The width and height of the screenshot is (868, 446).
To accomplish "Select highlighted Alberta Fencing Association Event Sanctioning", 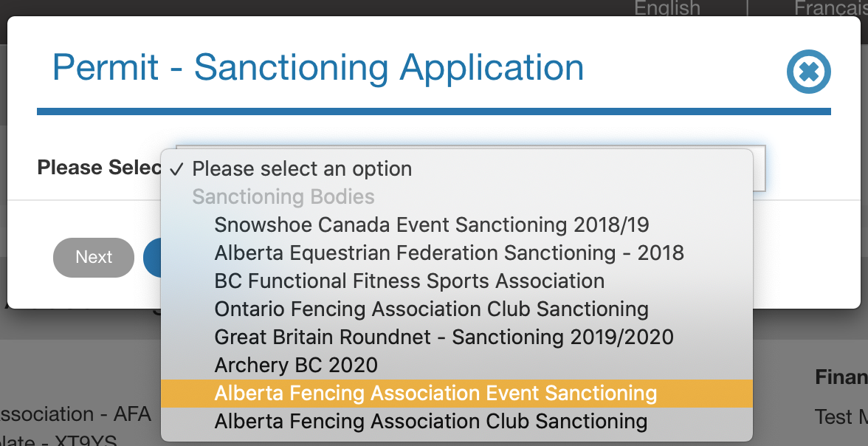I will point(435,393).
